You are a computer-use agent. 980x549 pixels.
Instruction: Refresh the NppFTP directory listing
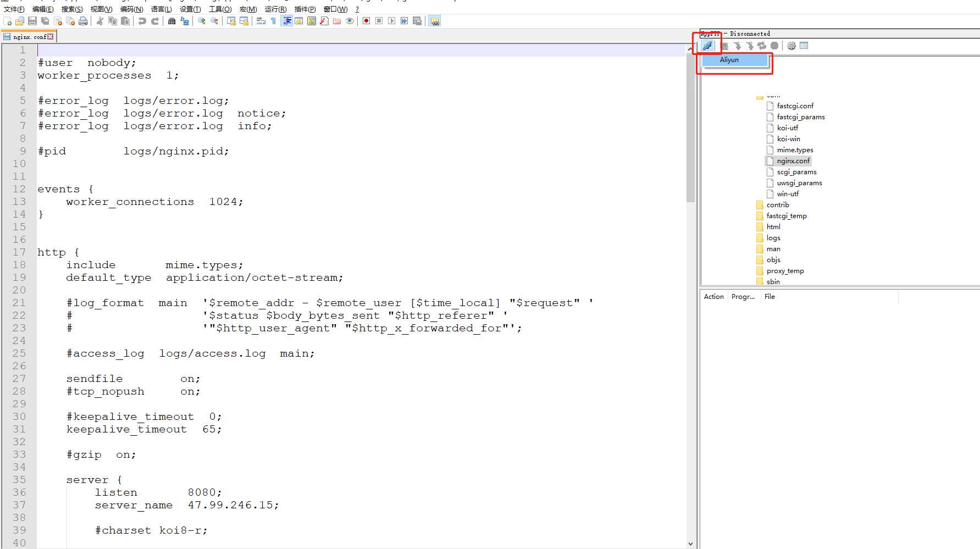pyautogui.click(x=762, y=46)
